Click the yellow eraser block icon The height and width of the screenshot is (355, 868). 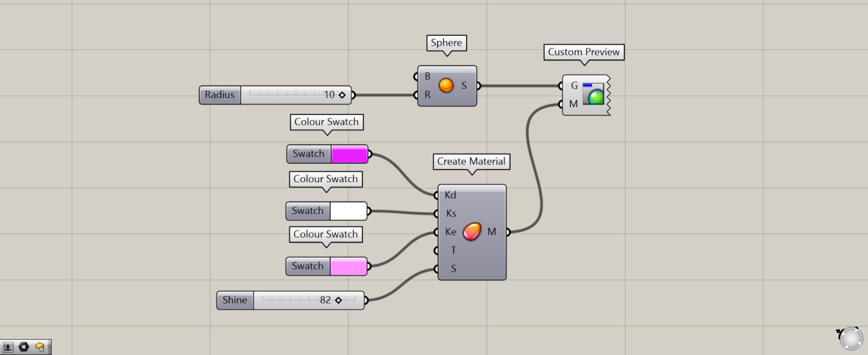click(x=40, y=347)
